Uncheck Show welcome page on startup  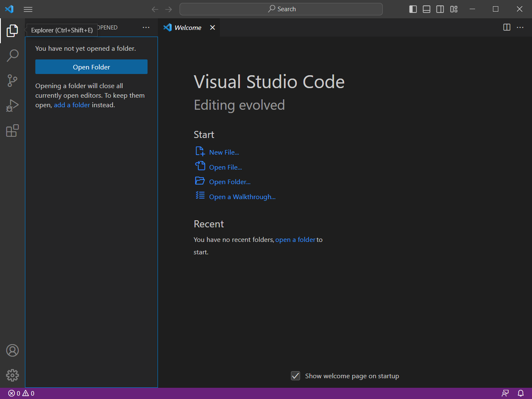[296, 376]
